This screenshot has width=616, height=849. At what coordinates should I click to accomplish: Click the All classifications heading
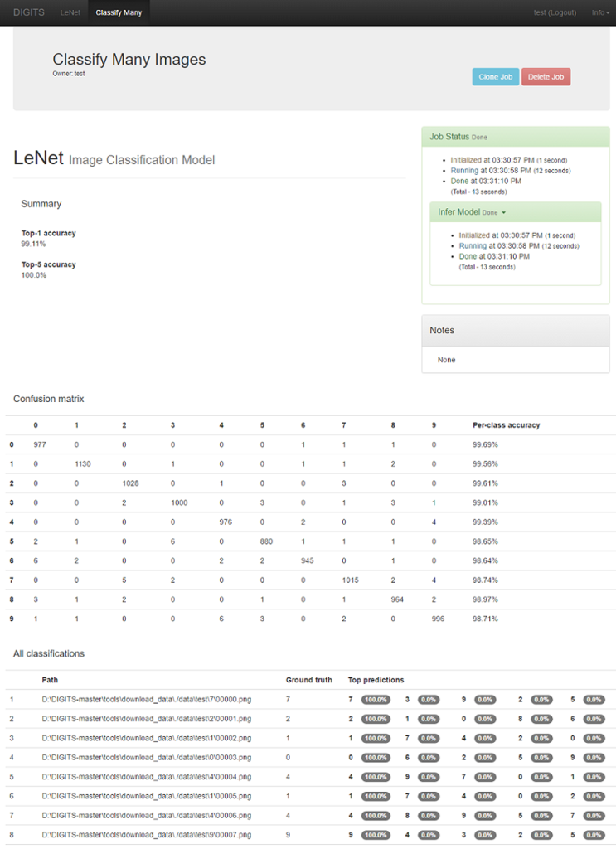[x=49, y=653]
